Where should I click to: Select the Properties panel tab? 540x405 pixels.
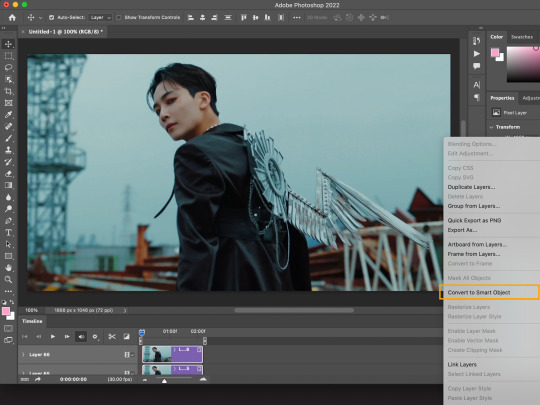pyautogui.click(x=502, y=98)
